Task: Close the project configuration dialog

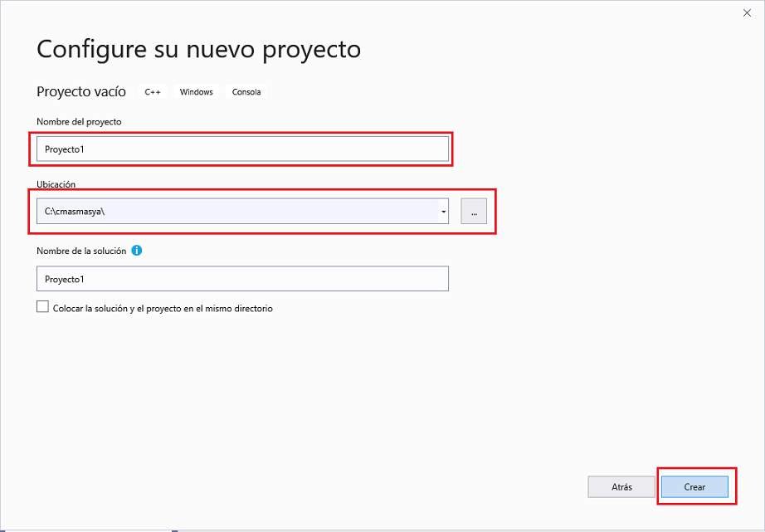Action: (x=745, y=13)
